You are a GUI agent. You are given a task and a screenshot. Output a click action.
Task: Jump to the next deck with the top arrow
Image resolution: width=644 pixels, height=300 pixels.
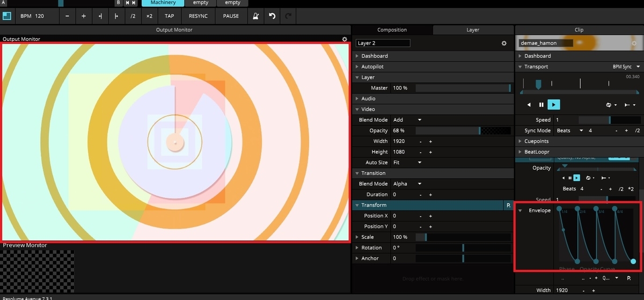coord(134,3)
